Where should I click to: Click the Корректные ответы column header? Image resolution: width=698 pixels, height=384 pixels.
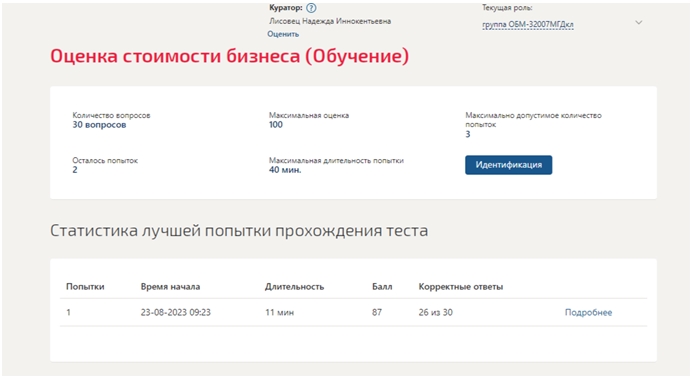pyautogui.click(x=461, y=287)
